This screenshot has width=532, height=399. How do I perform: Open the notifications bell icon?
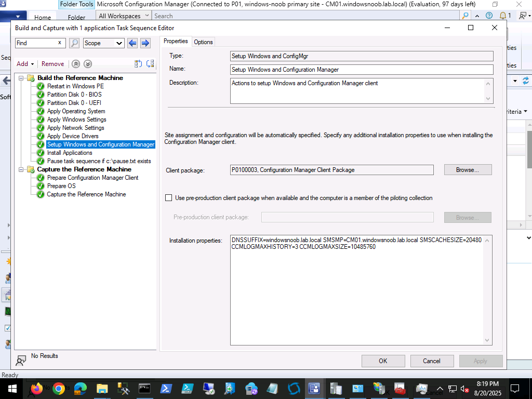coord(503,16)
